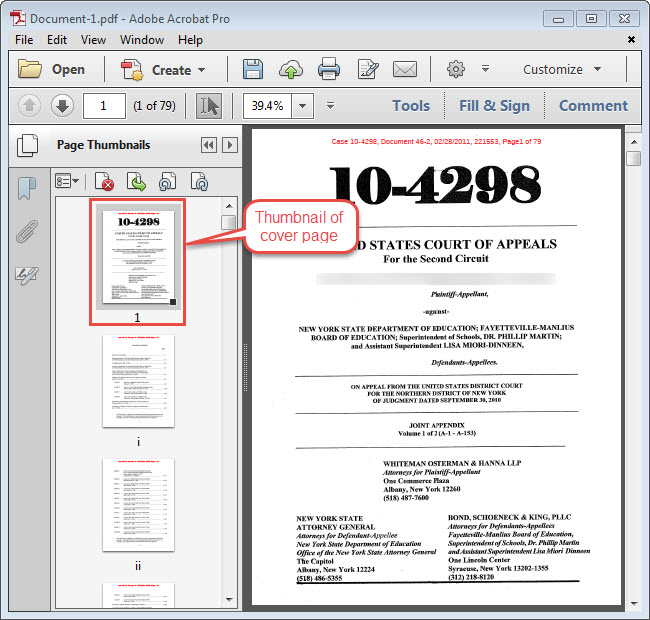
Task: Expand the Create dropdown menu
Action: tap(201, 70)
